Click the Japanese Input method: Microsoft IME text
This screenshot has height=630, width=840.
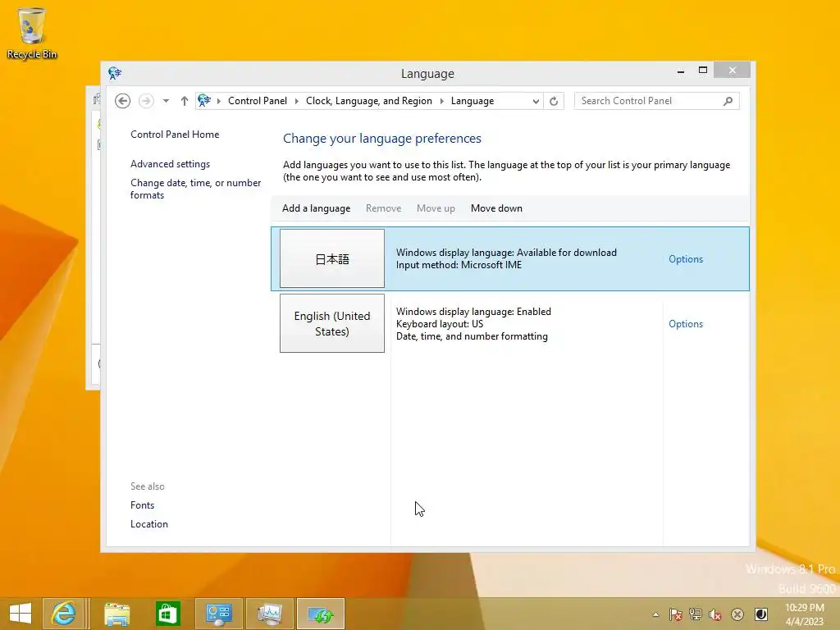pyautogui.click(x=459, y=265)
